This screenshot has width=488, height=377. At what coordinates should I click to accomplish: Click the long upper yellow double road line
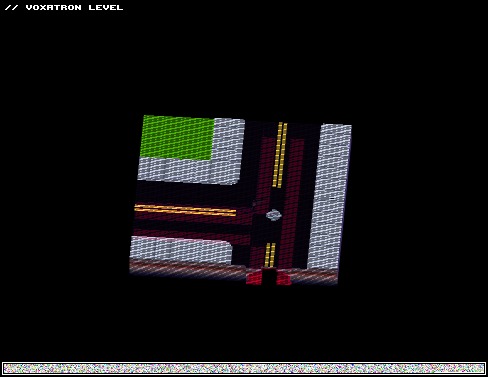pyautogui.click(x=279, y=155)
